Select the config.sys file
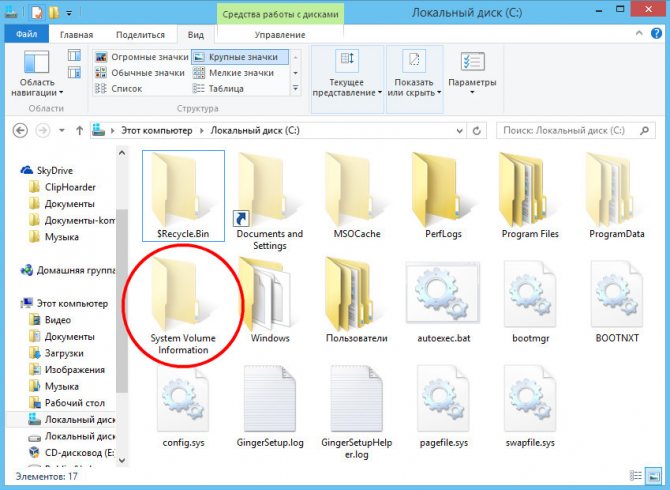 pyautogui.click(x=183, y=406)
